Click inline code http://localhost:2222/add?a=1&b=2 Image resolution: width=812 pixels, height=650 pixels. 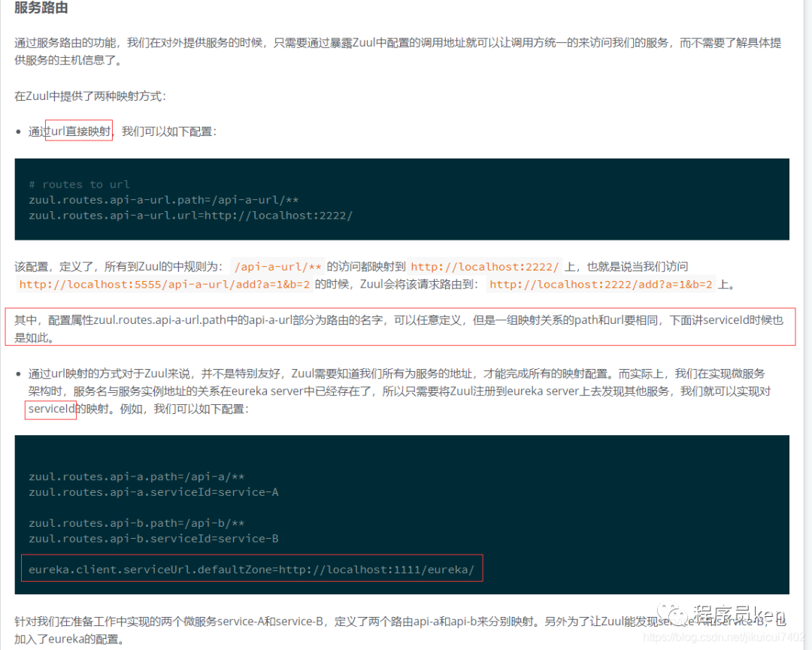click(601, 285)
